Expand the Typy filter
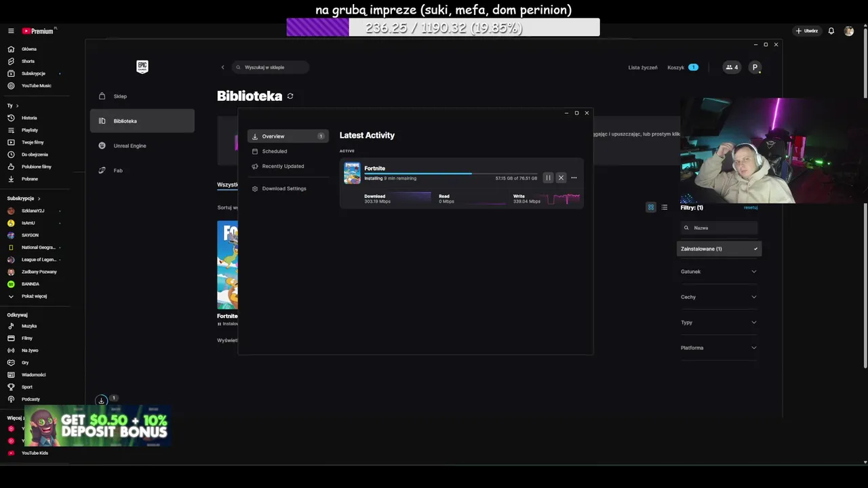 (719, 323)
